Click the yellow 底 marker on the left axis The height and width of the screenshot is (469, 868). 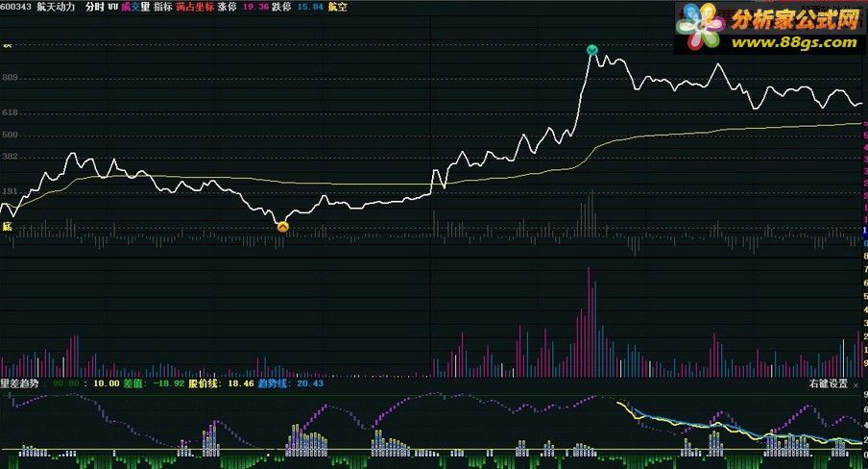click(x=7, y=226)
